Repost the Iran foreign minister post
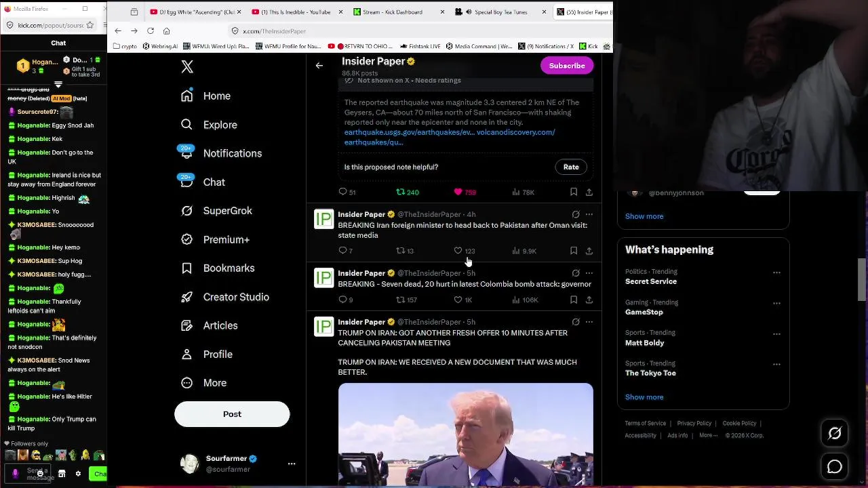Screen dimensions: 868x488 (405, 251)
